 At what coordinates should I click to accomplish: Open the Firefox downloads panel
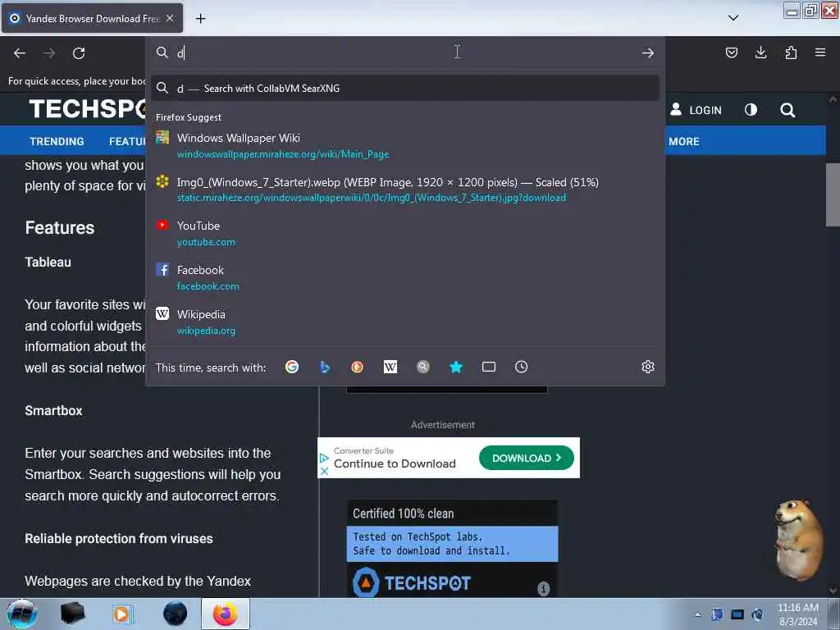[760, 52]
